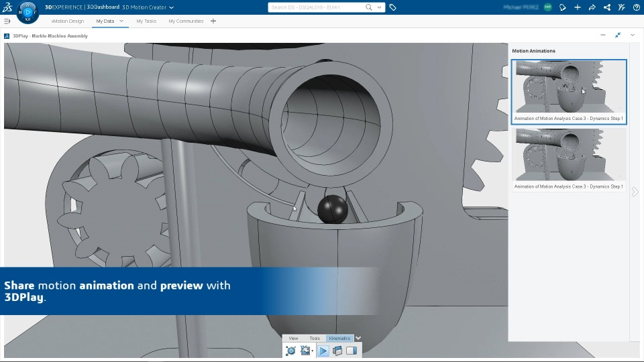
Task: Select the Kinematics tab in the action bar
Action: click(339, 338)
